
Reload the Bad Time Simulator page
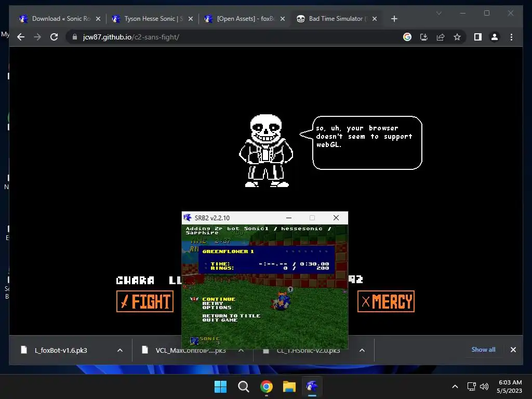coord(54,37)
